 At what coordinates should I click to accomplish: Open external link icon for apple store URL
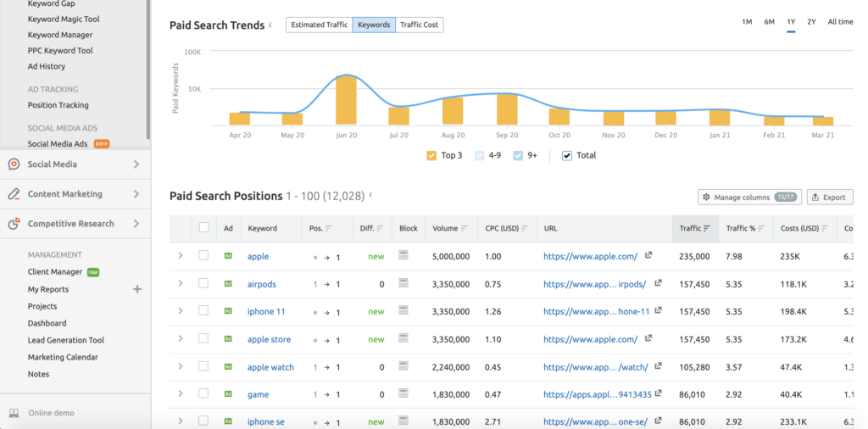(x=648, y=338)
